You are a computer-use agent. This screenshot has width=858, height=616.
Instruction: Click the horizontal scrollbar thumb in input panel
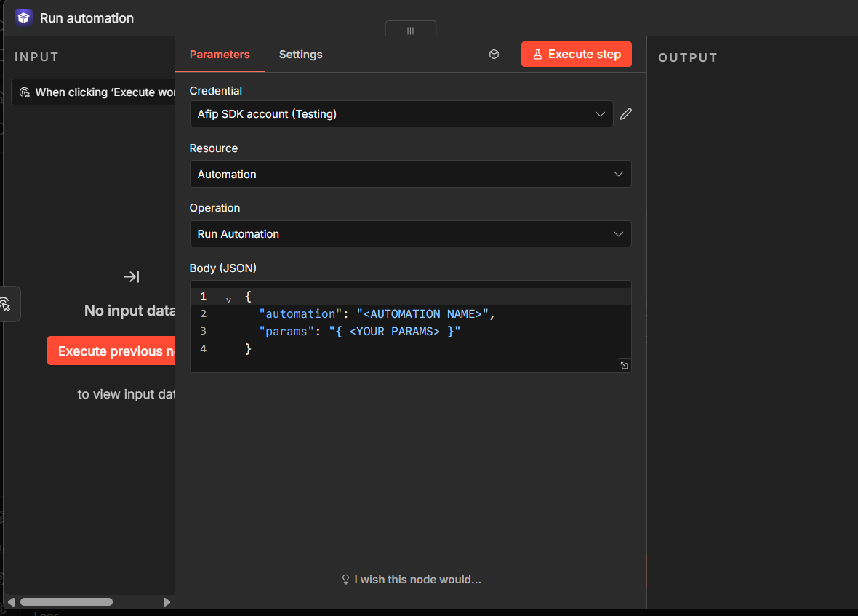click(66, 601)
